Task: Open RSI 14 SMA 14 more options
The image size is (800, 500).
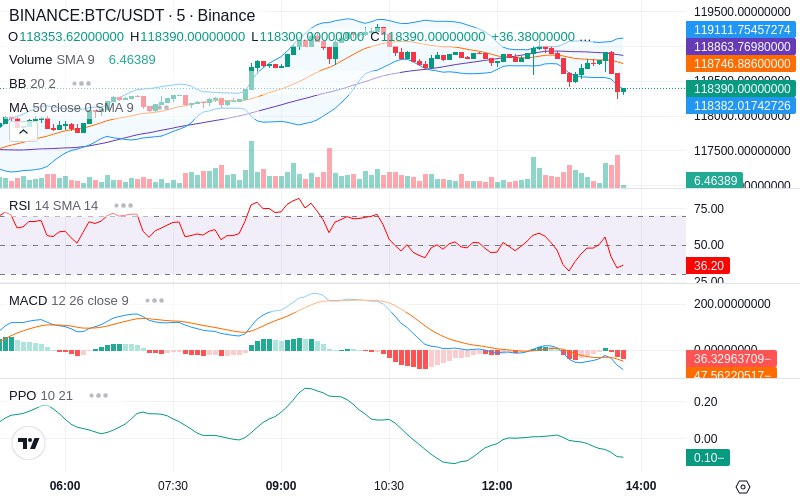Action: coord(123,206)
